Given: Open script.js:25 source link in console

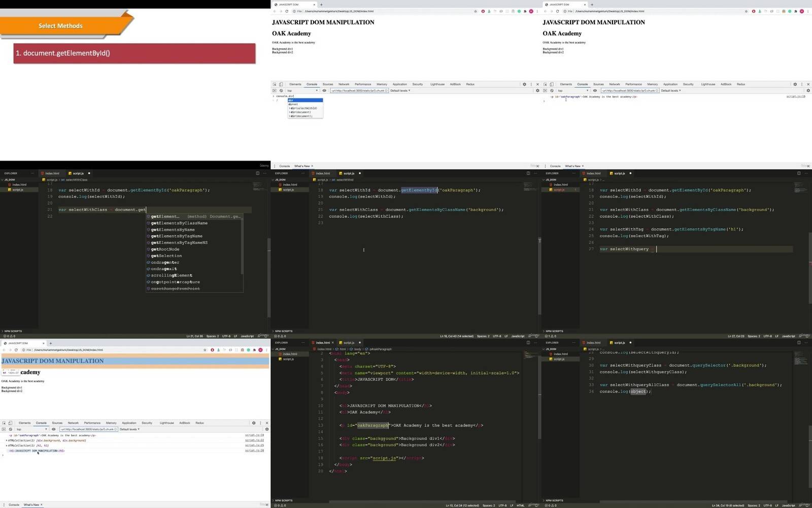Looking at the screenshot, I should [254, 446].
